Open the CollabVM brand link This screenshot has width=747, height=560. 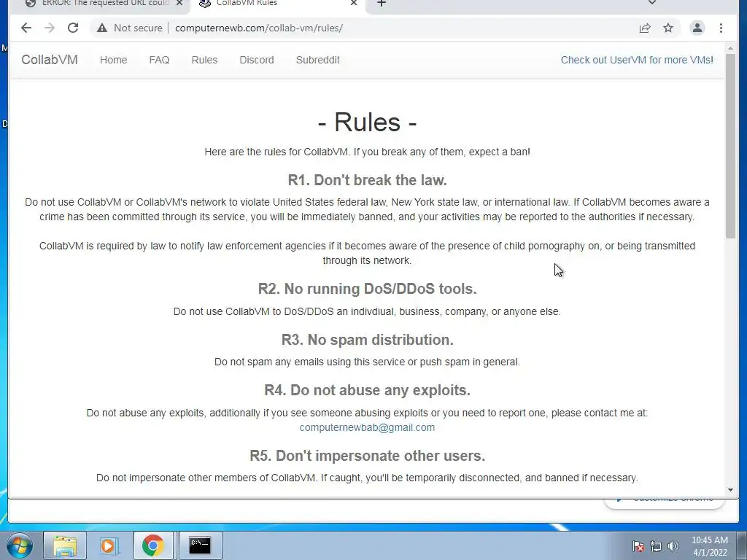tap(50, 60)
